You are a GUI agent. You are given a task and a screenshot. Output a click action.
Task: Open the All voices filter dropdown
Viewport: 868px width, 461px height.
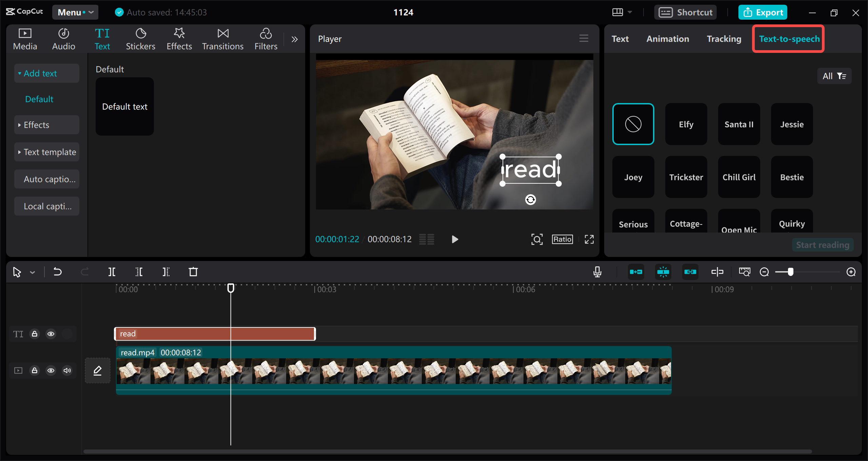tap(834, 76)
